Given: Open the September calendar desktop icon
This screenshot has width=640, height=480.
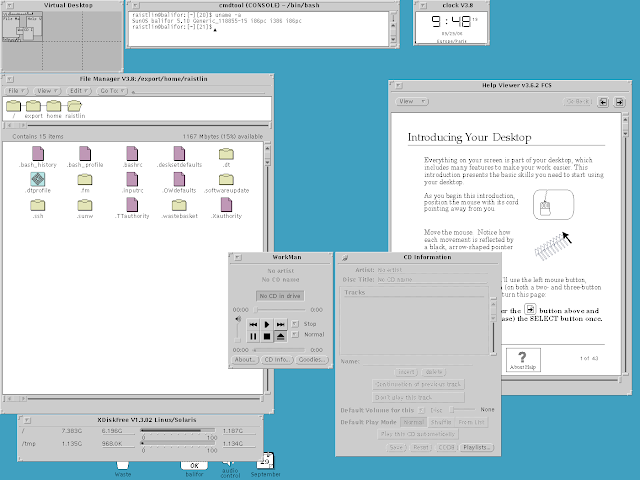Looking at the screenshot, I should click(266, 461).
